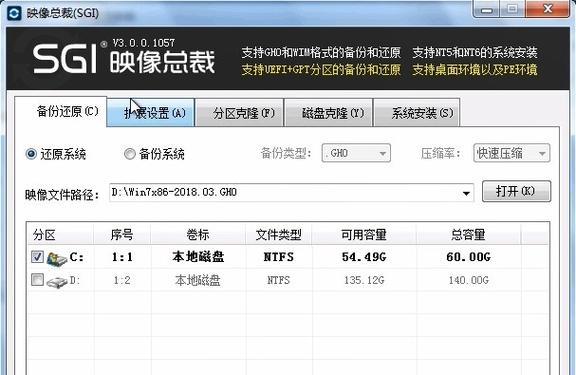Close the 映像总裁 window
Image resolution: width=576 pixels, height=375 pixels.
click(547, 9)
